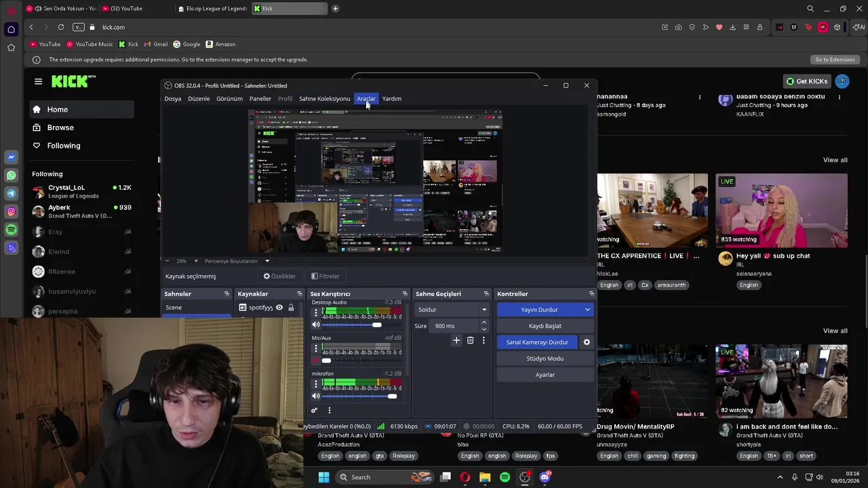Viewport: 868px width, 488px height.
Task: Toggle lock on spotifyy source
Action: click(x=291, y=307)
